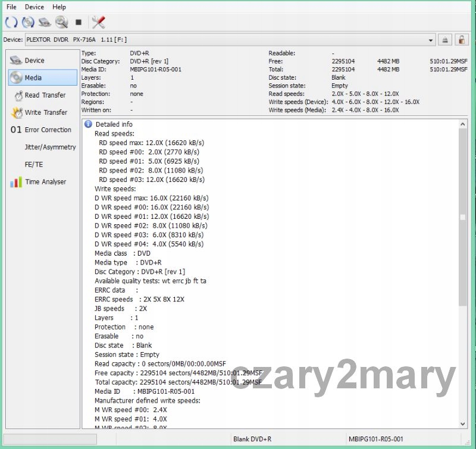The image size is (476, 449).
Task: Click the disc media info toolbar icon
Action: pos(28,23)
